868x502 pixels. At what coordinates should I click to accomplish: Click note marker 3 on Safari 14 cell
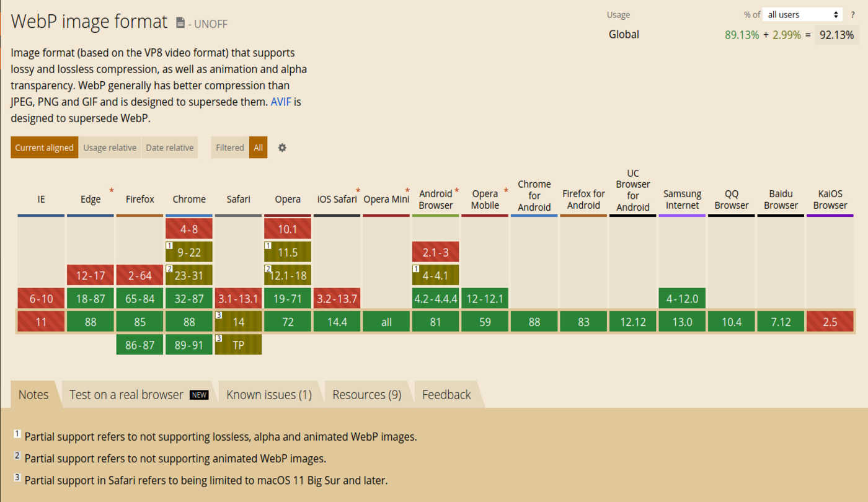[x=218, y=315]
